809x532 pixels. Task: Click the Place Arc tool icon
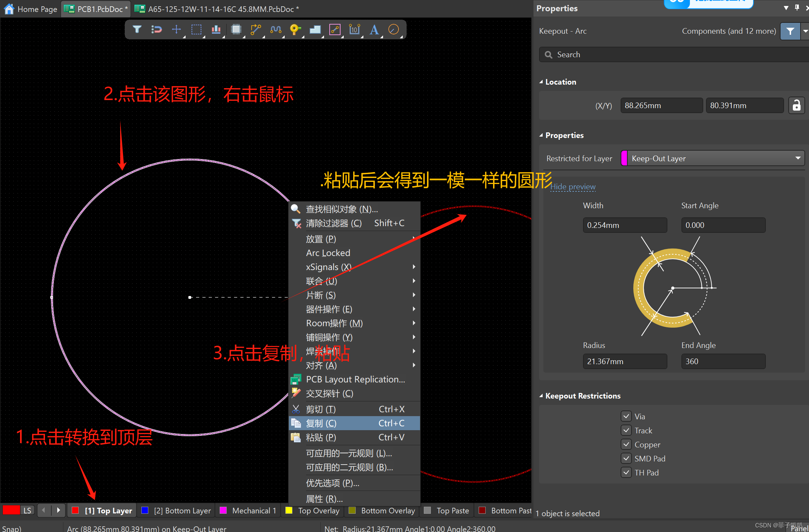pyautogui.click(x=394, y=29)
